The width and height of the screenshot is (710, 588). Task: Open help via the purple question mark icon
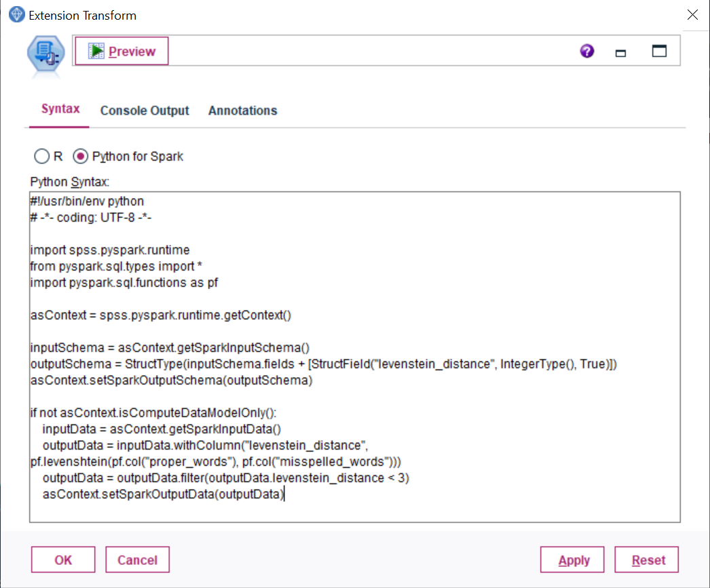click(x=587, y=51)
